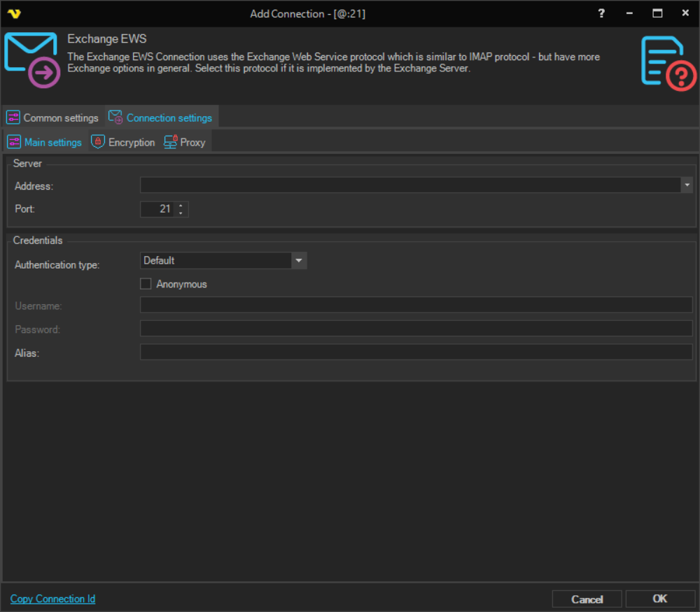Image resolution: width=700 pixels, height=612 pixels.
Task: Click the title bar question mark help icon
Action: [601, 13]
